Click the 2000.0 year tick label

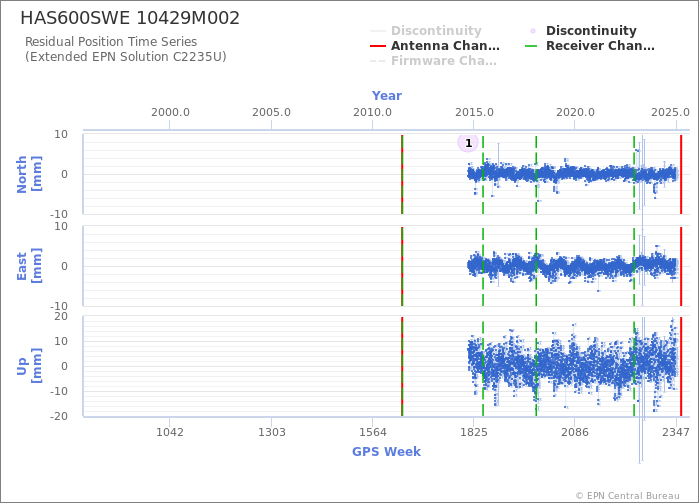pyautogui.click(x=170, y=112)
